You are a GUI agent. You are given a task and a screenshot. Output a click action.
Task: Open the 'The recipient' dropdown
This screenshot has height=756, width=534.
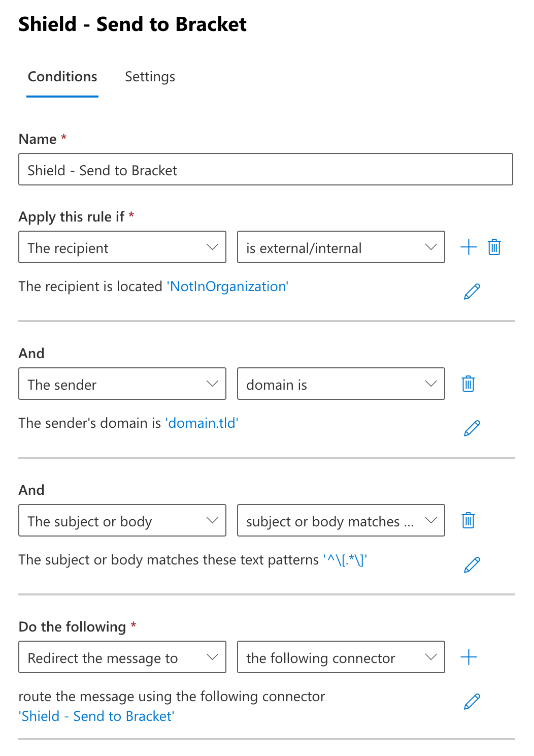122,247
